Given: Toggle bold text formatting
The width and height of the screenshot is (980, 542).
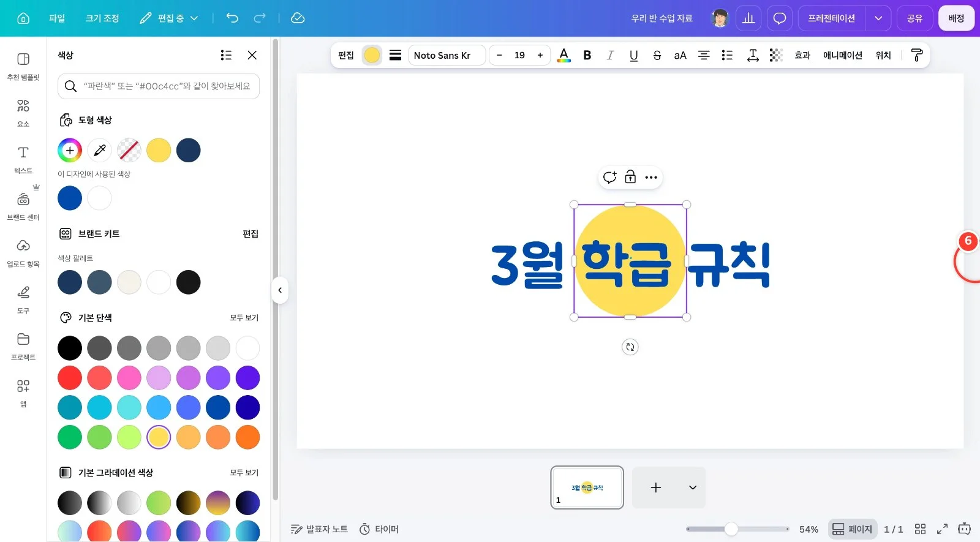Looking at the screenshot, I should click(587, 55).
